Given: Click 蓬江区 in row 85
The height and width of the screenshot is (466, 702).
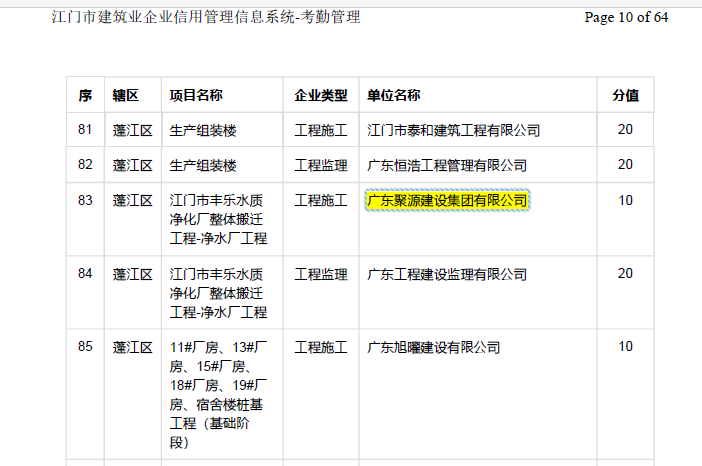Looking at the screenshot, I should point(133,347).
